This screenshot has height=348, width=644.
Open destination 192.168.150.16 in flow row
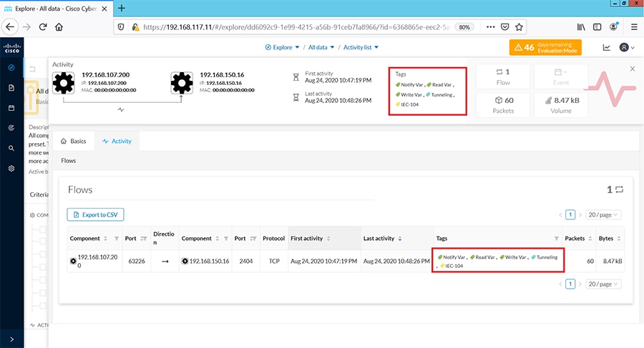[x=206, y=261]
